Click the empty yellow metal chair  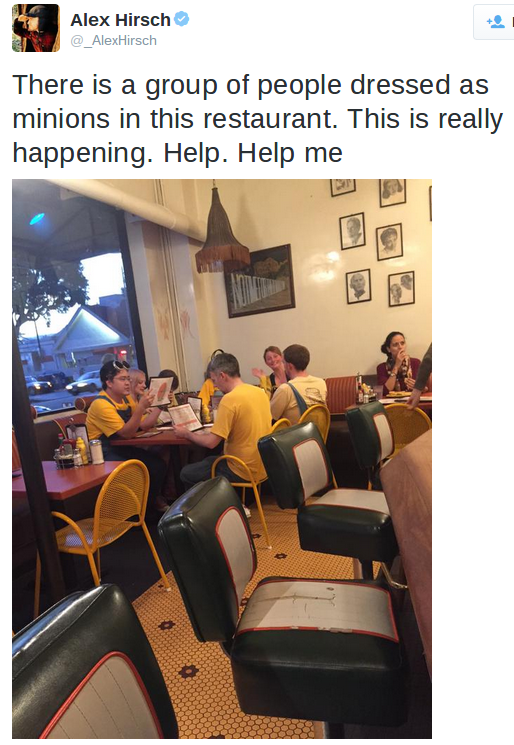coord(111,521)
